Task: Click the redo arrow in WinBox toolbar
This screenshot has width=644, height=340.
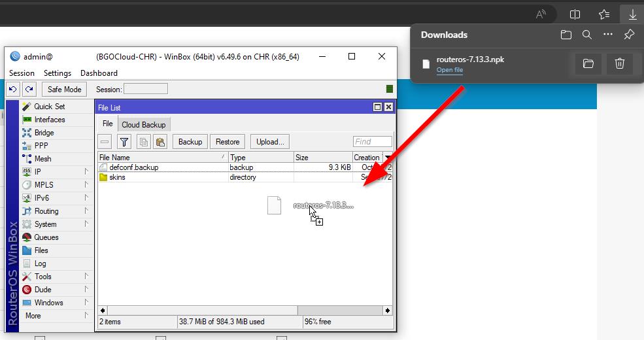Action: (x=29, y=89)
